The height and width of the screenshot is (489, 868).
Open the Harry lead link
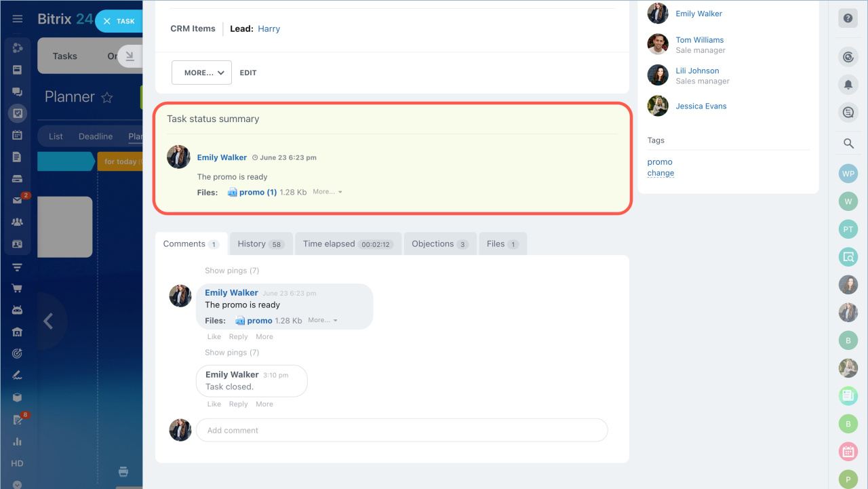pyautogui.click(x=269, y=29)
